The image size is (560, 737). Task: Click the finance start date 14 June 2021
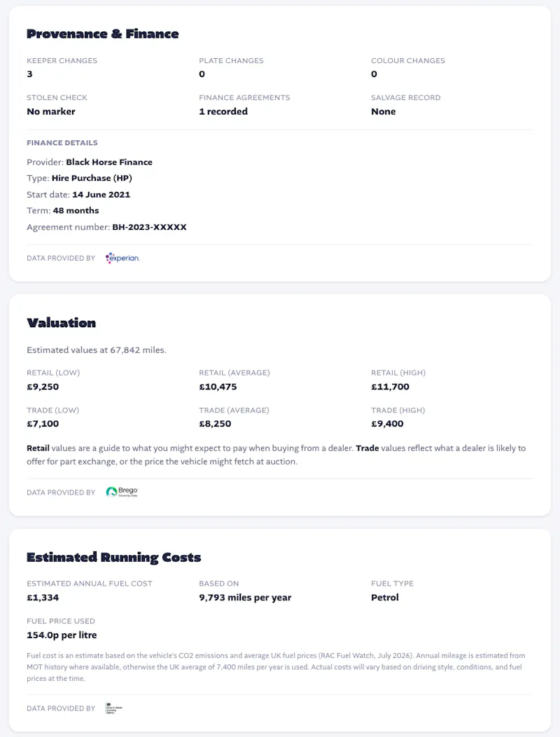tap(101, 195)
